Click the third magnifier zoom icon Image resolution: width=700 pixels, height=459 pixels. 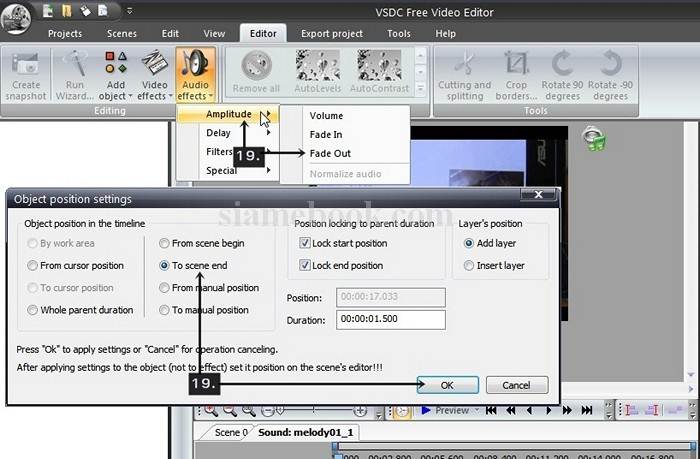[249, 410]
